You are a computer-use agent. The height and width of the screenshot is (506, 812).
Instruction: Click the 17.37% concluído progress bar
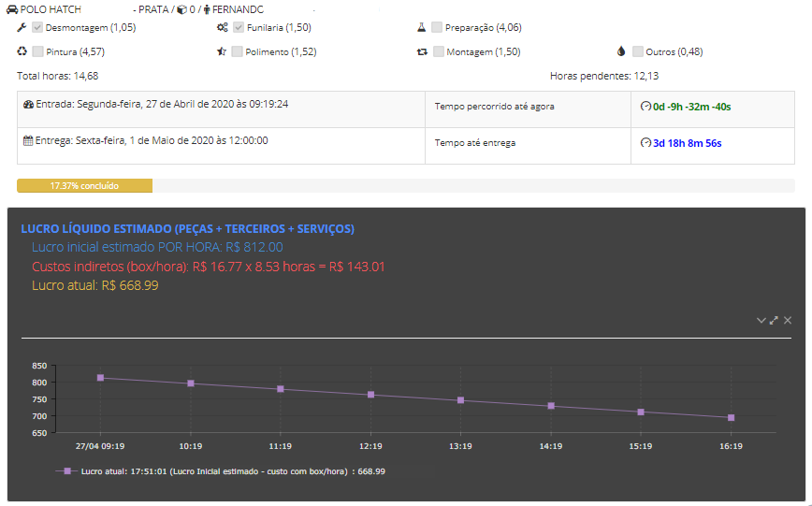click(84, 186)
